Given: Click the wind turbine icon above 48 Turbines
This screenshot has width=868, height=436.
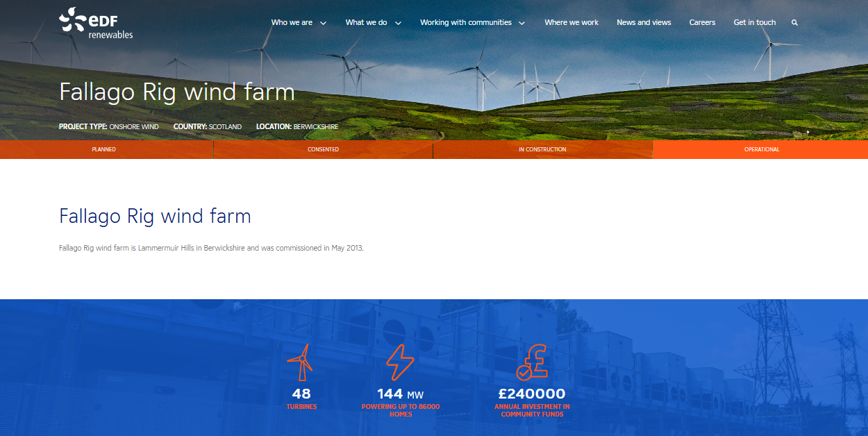Looking at the screenshot, I should 302,360.
